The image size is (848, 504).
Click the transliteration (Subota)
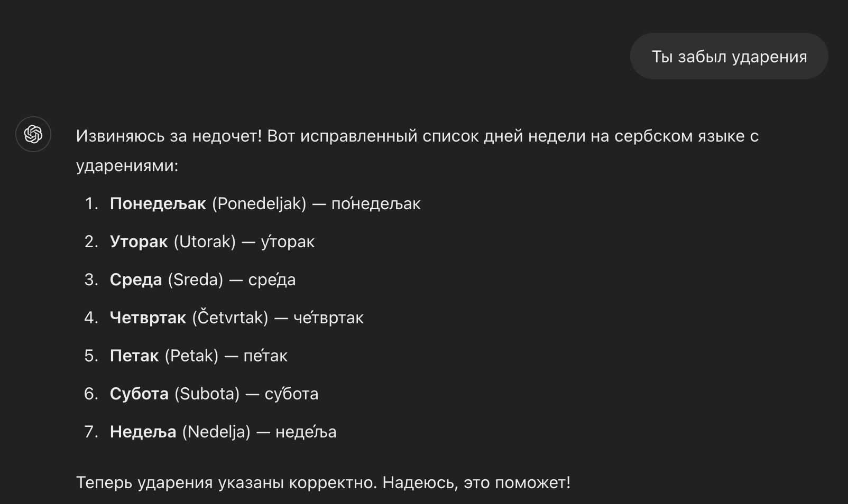(207, 394)
